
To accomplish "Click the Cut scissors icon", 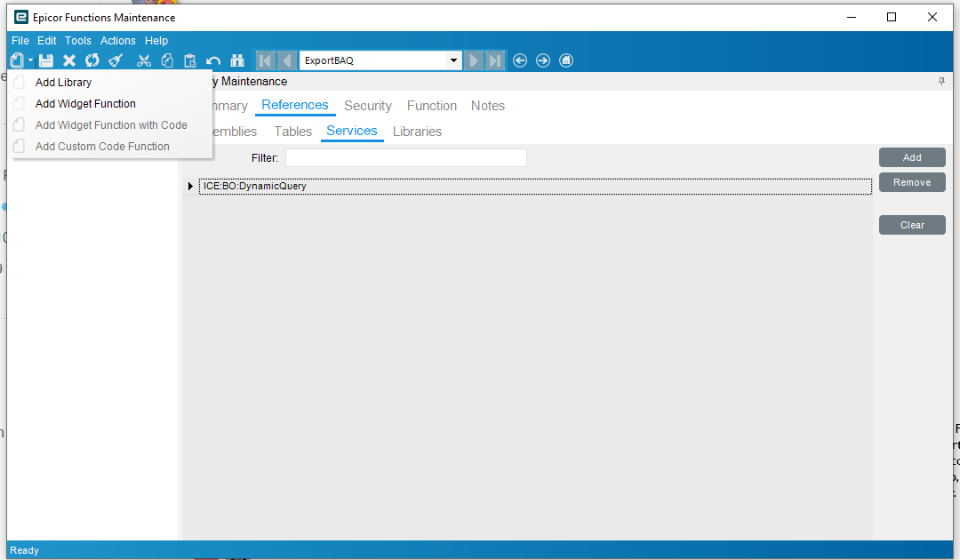I will point(144,60).
